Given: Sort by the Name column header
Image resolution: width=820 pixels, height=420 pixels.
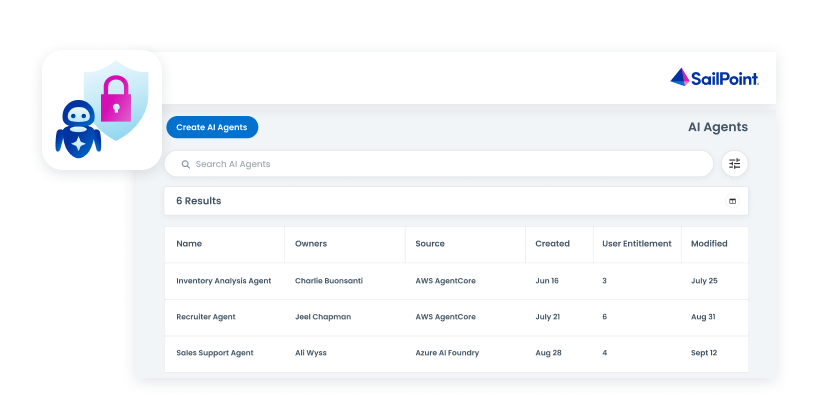Looking at the screenshot, I should click(x=189, y=244).
